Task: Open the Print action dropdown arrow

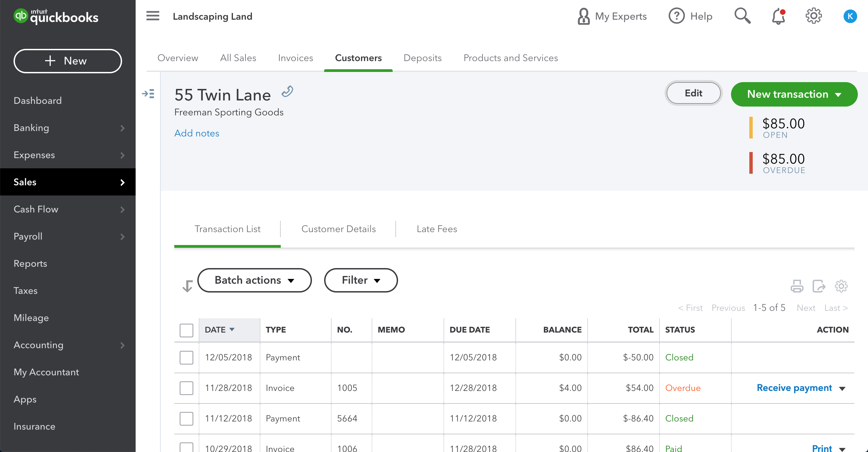Action: click(x=842, y=449)
